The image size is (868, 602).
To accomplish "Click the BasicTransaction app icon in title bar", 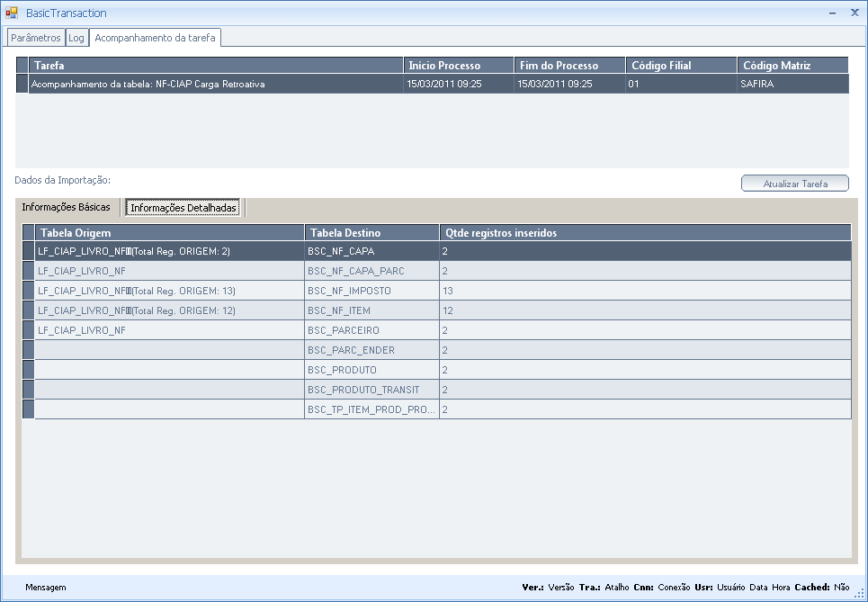I will click(x=12, y=13).
